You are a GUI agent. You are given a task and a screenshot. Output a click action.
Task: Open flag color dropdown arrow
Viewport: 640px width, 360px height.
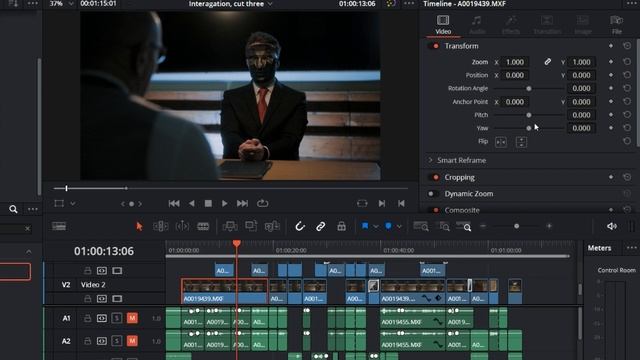[376, 227]
